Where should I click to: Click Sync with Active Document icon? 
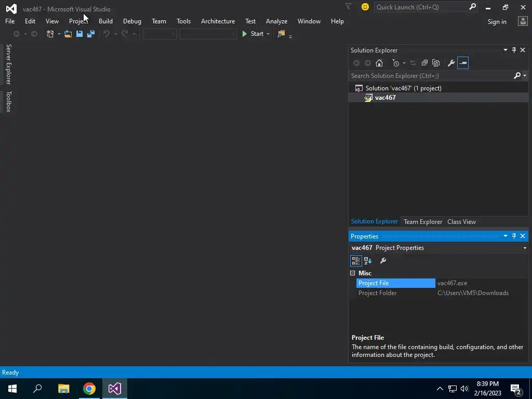413,63
